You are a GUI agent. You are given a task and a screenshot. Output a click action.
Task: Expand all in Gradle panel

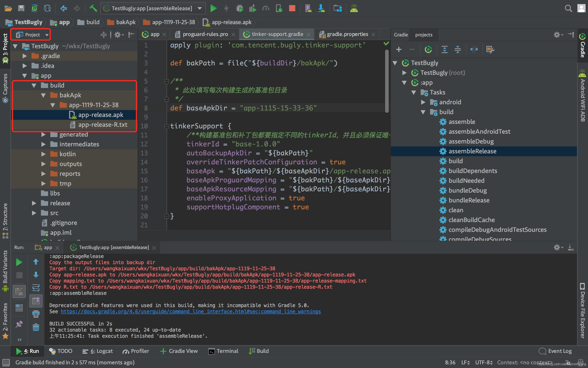(444, 50)
